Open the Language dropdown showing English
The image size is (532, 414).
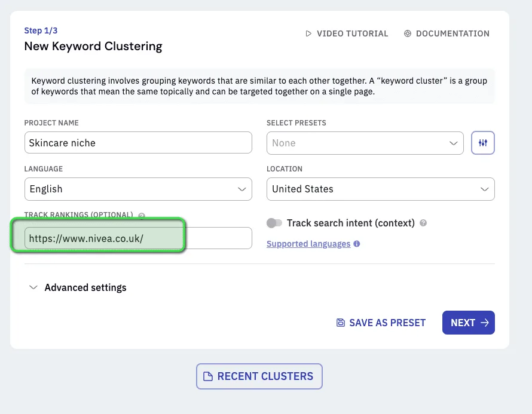point(138,189)
